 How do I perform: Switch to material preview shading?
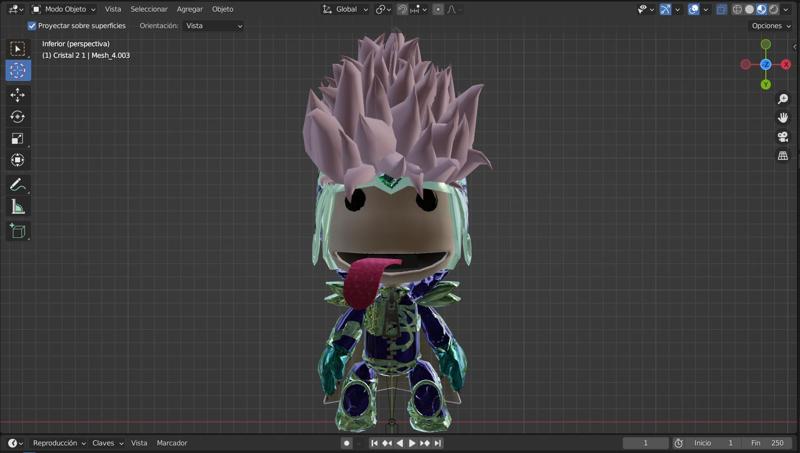pos(761,9)
